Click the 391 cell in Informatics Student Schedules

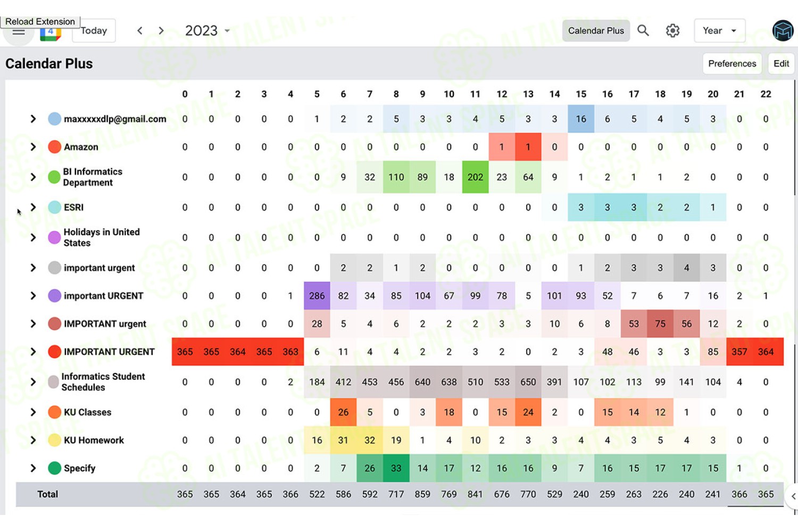[x=554, y=382]
